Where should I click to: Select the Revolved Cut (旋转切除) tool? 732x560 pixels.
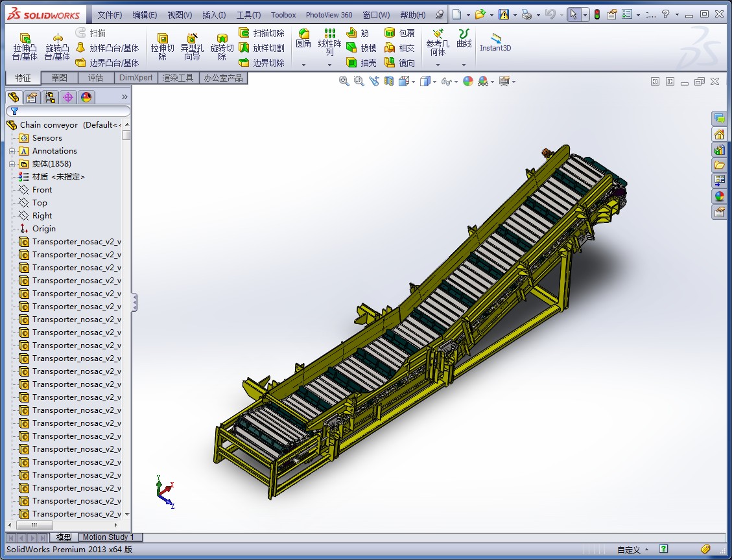coord(222,47)
